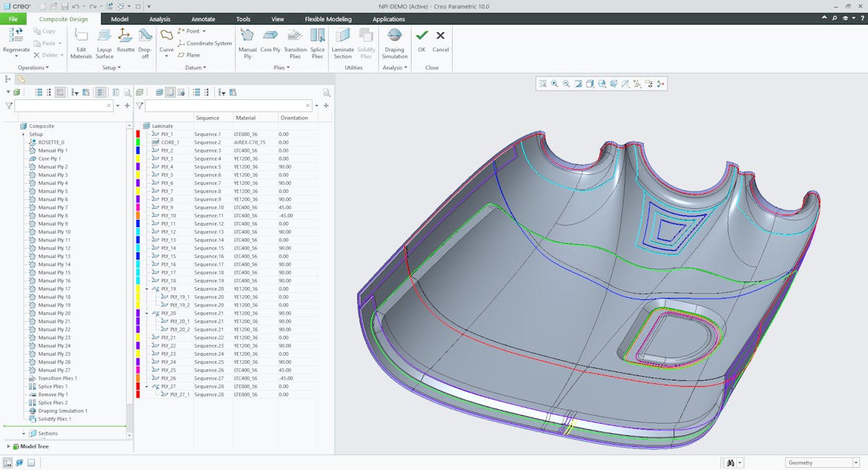Click the red color swatch beside PLY_1

139,133
